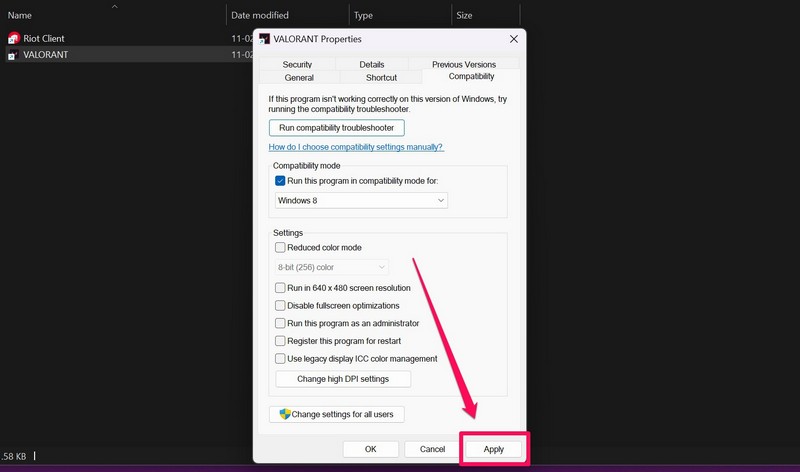The height and width of the screenshot is (472, 800).
Task: Select the Riot Client file name
Action: (x=44, y=38)
